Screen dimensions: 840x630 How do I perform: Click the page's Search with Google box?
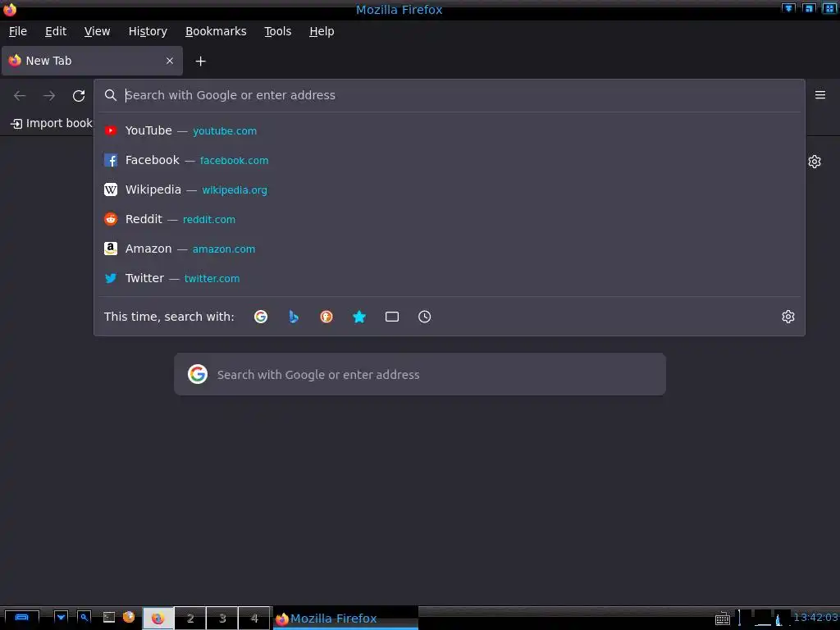420,374
